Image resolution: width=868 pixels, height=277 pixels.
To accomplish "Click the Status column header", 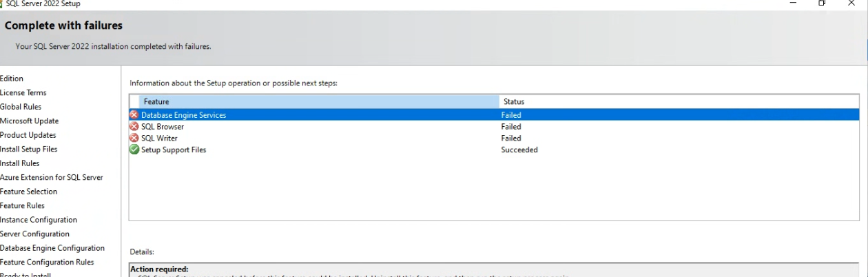I will (x=679, y=101).
